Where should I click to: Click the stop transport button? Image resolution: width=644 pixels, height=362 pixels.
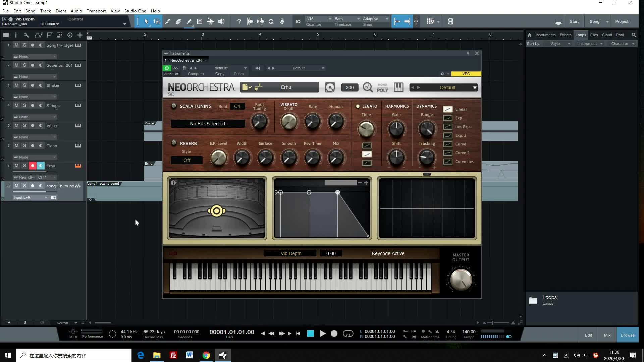(311, 334)
